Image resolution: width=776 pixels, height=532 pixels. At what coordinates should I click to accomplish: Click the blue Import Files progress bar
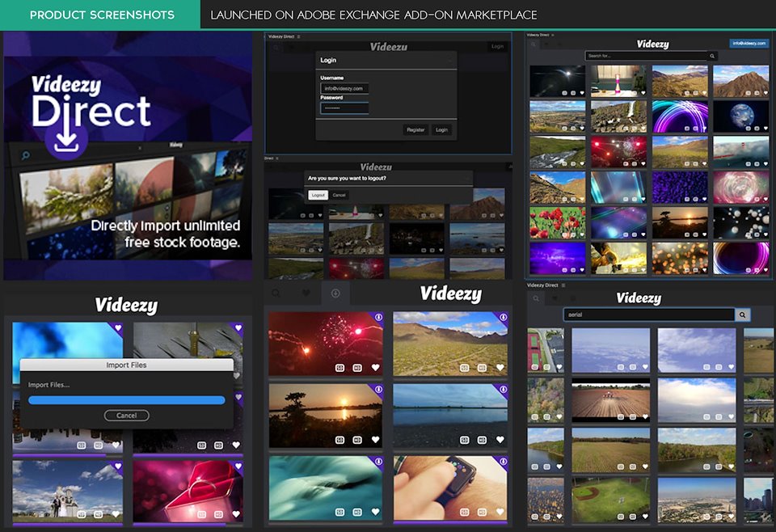(x=126, y=399)
